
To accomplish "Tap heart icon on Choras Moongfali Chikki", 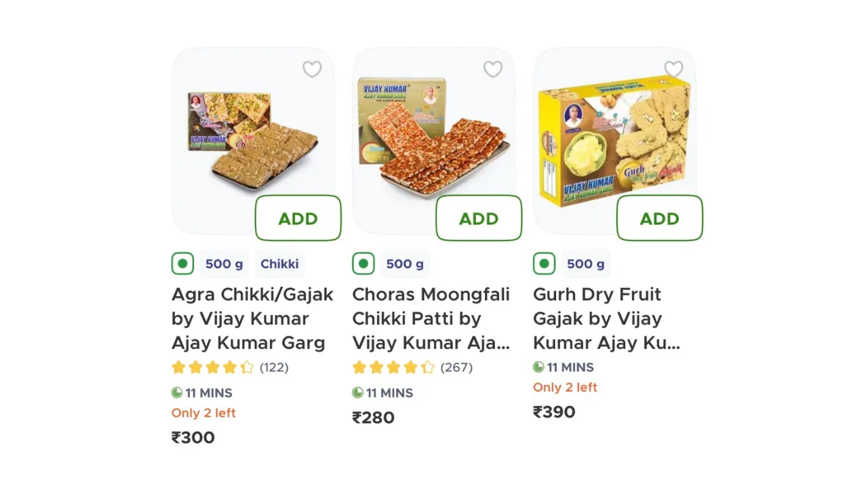I will (493, 69).
